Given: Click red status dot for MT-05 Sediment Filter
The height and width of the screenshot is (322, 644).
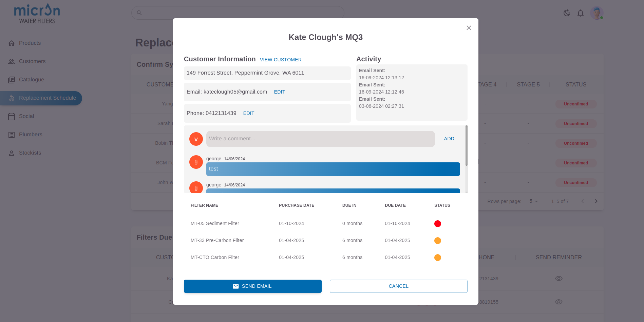Looking at the screenshot, I should (437, 224).
